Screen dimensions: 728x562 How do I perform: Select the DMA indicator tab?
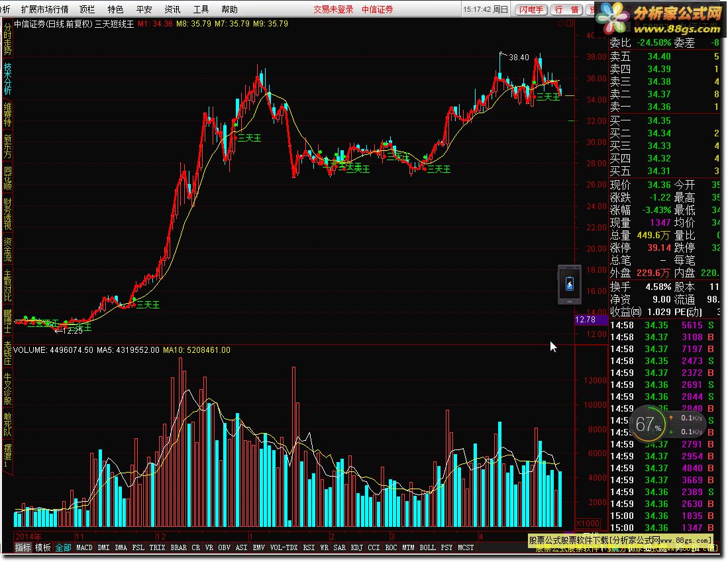(121, 547)
